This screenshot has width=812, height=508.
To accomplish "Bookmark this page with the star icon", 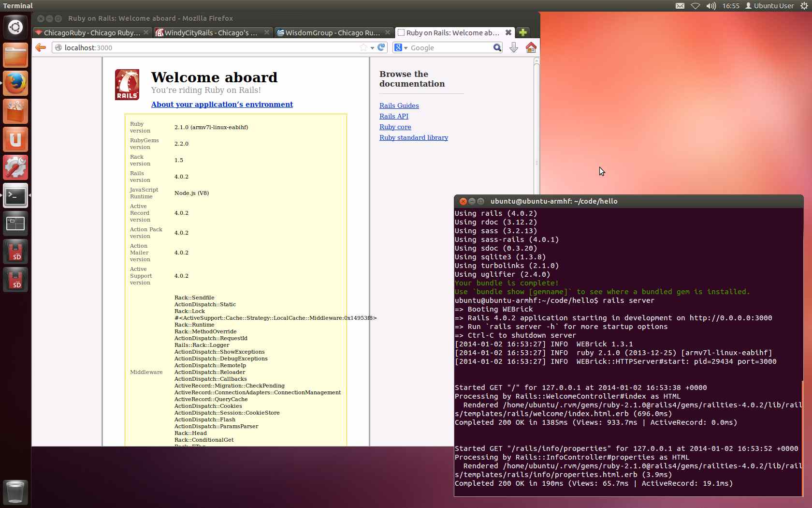I will point(363,47).
